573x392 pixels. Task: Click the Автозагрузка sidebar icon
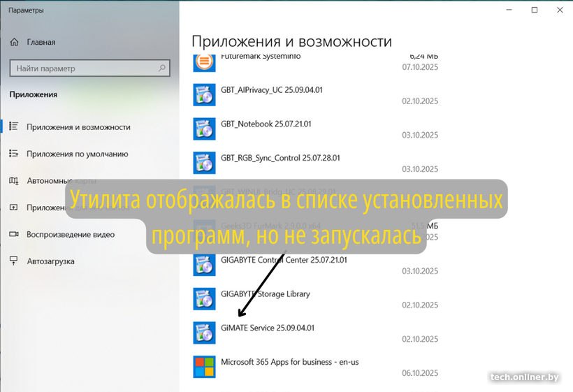tap(13, 261)
